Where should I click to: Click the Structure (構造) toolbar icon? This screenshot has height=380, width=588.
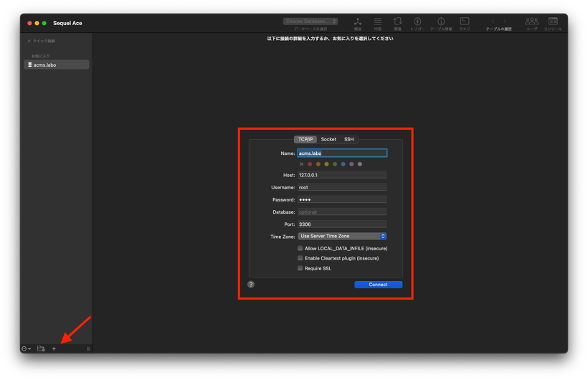click(x=357, y=22)
